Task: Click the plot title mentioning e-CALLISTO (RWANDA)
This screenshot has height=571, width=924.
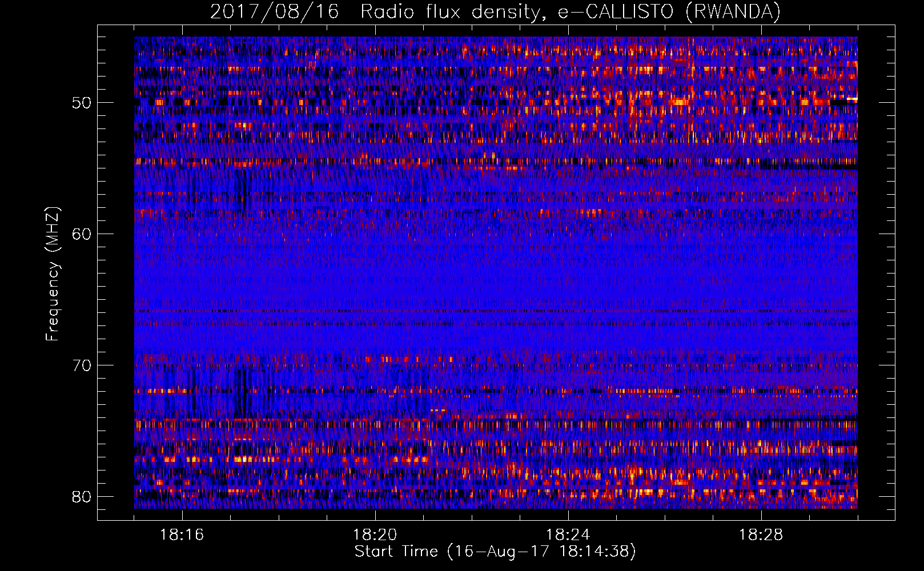Action: coord(495,11)
